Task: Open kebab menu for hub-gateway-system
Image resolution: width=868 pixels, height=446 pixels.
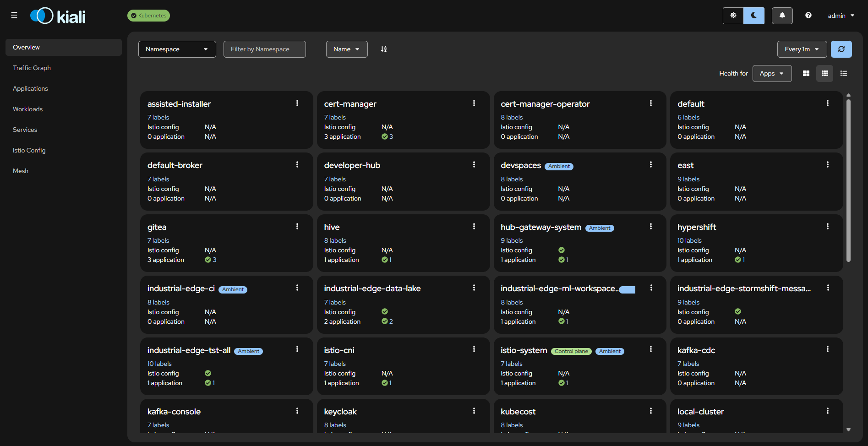Action: (x=651, y=226)
